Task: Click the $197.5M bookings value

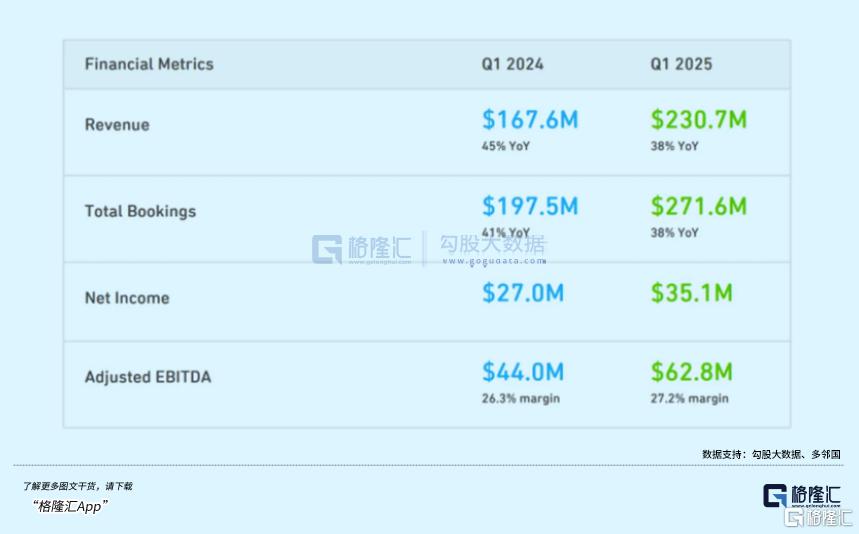Action: pyautogui.click(x=530, y=206)
